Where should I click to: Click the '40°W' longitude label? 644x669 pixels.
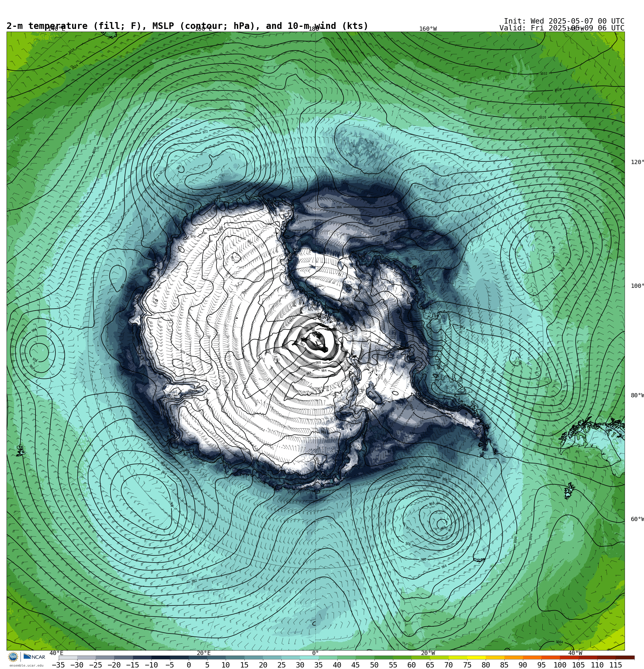point(575,653)
